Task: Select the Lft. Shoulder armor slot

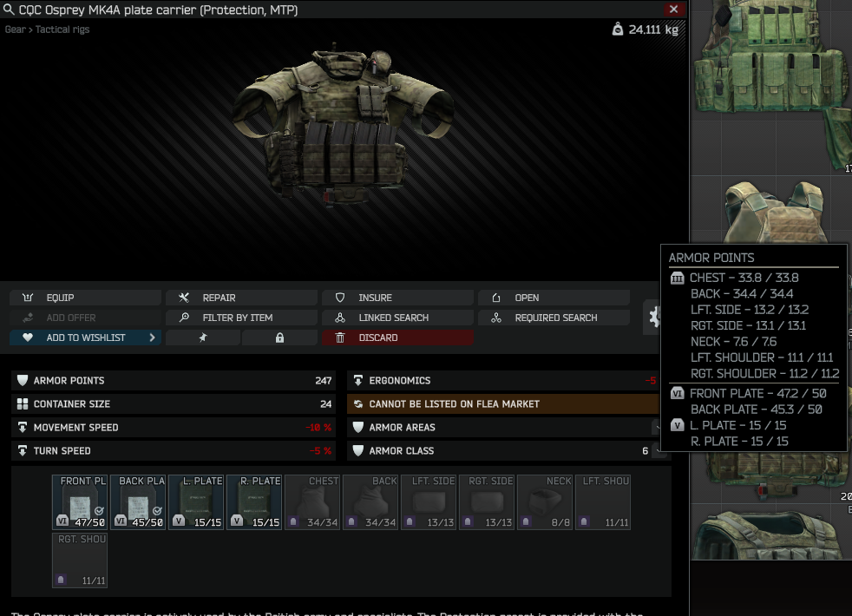Action: click(603, 502)
